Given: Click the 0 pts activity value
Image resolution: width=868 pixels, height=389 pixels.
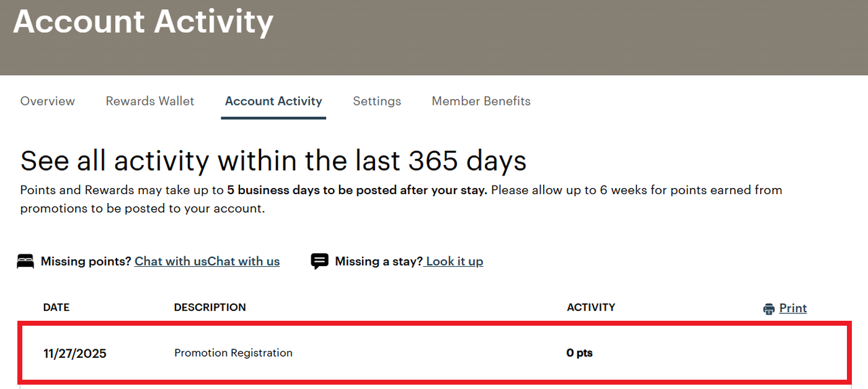Looking at the screenshot, I should tap(580, 353).
